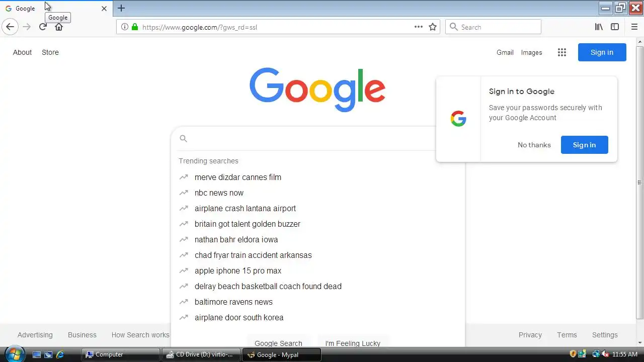This screenshot has width=644, height=362.
Task: Open the Business footer link
Action: click(82, 335)
